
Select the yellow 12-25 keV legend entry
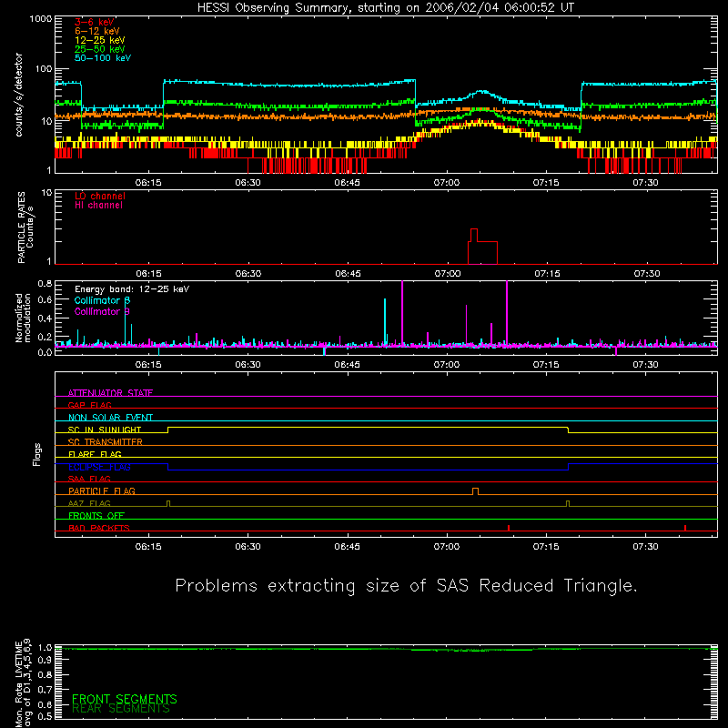pyautogui.click(x=100, y=40)
